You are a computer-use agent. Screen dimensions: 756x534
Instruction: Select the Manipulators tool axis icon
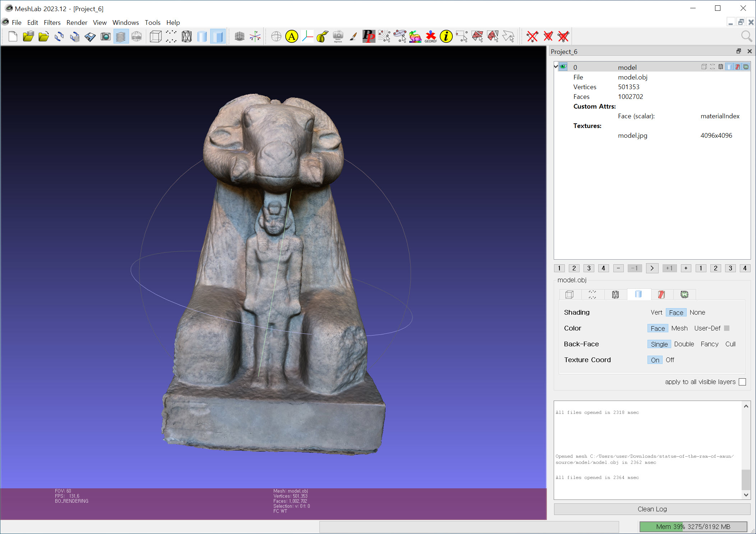pos(307,36)
